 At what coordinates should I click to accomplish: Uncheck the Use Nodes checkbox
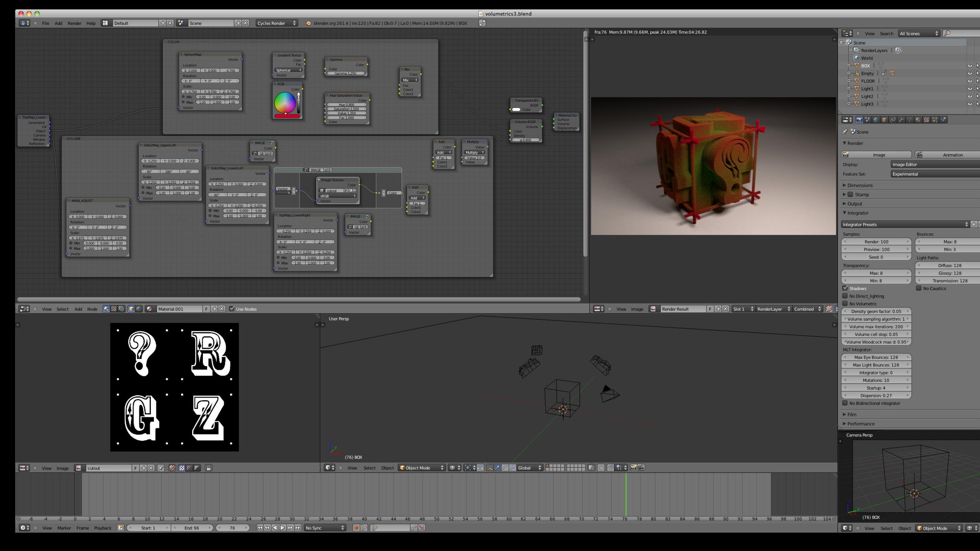point(232,309)
